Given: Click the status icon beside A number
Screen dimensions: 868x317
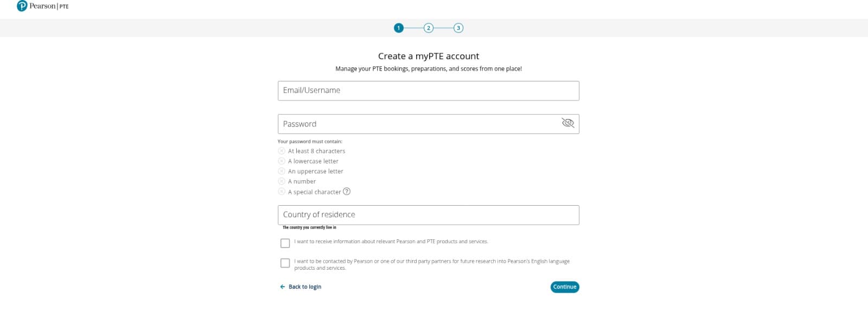Looking at the screenshot, I should pos(282,181).
